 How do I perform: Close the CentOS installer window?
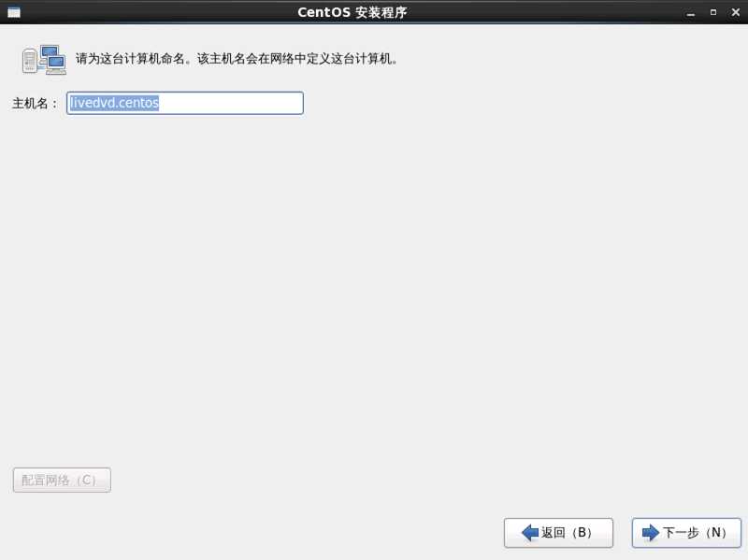(x=736, y=12)
